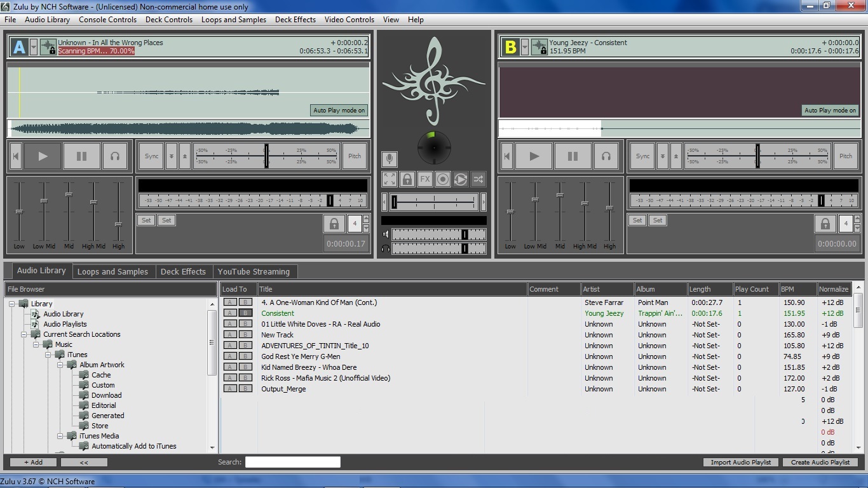Click the fullscreen expand icon
The image size is (868, 488).
[x=389, y=179]
